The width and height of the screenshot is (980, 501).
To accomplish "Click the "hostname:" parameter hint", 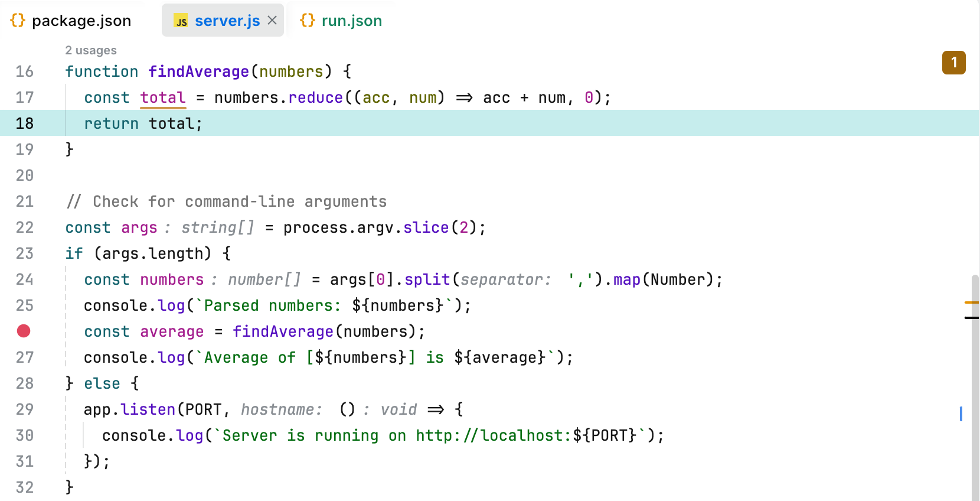I will point(282,409).
